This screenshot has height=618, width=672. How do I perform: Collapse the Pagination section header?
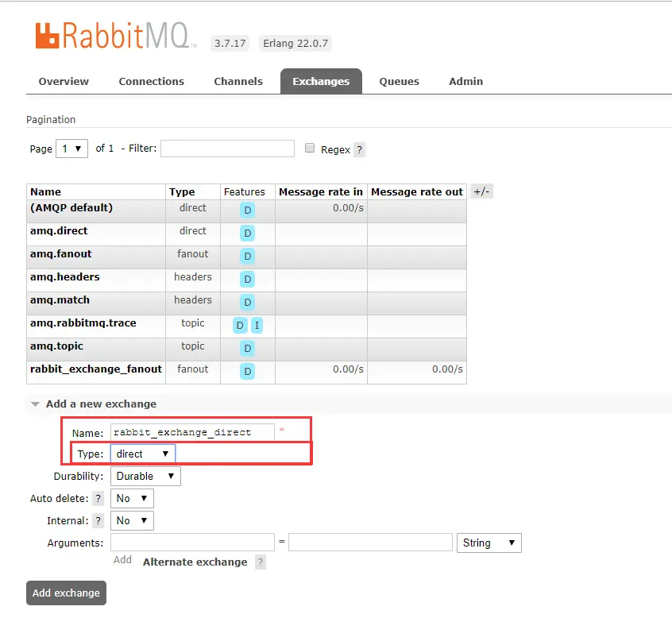51,120
